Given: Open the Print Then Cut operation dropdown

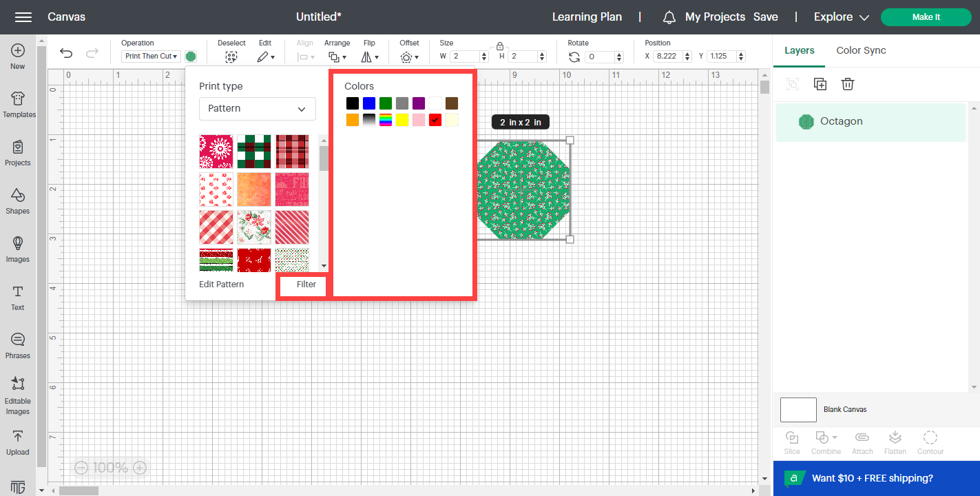Looking at the screenshot, I should [x=150, y=56].
